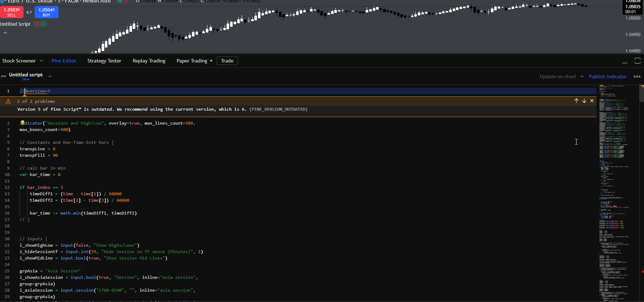This screenshot has width=644, height=302.
Task: Click the 'Sessions and High/Low' string in code
Action: coord(74,123)
